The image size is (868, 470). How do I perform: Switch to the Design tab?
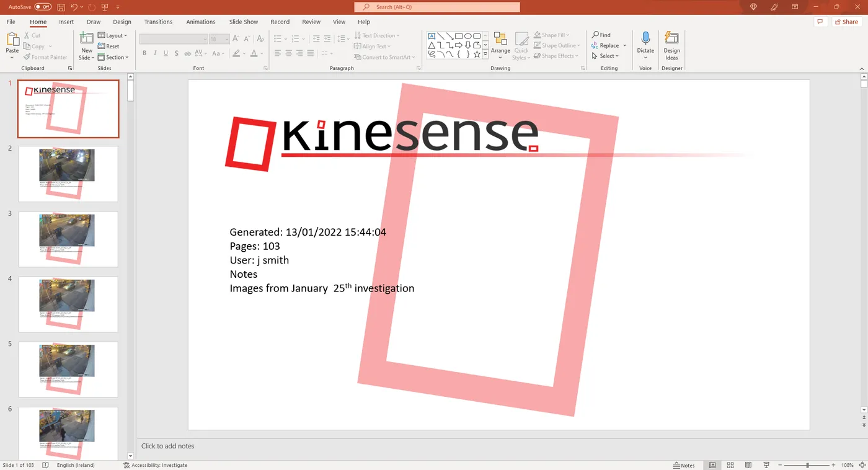[122, 22]
